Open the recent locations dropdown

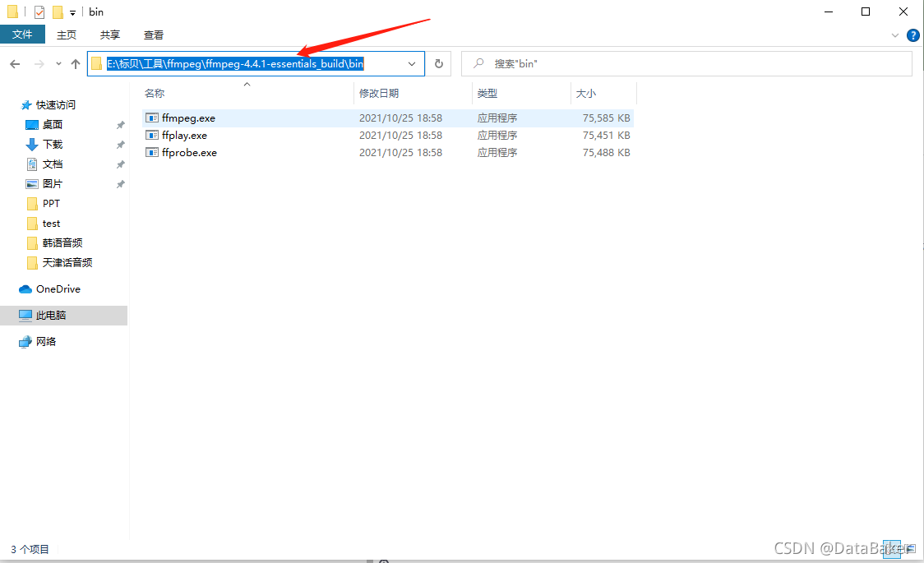(58, 63)
